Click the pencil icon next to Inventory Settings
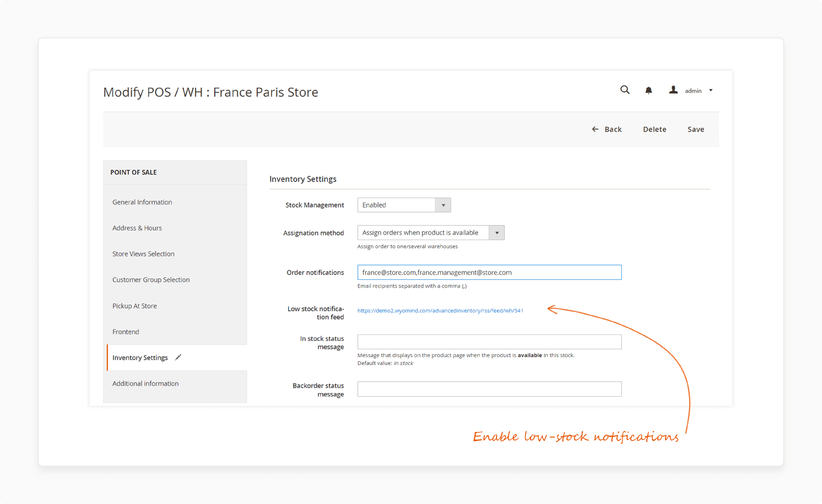 (x=178, y=357)
